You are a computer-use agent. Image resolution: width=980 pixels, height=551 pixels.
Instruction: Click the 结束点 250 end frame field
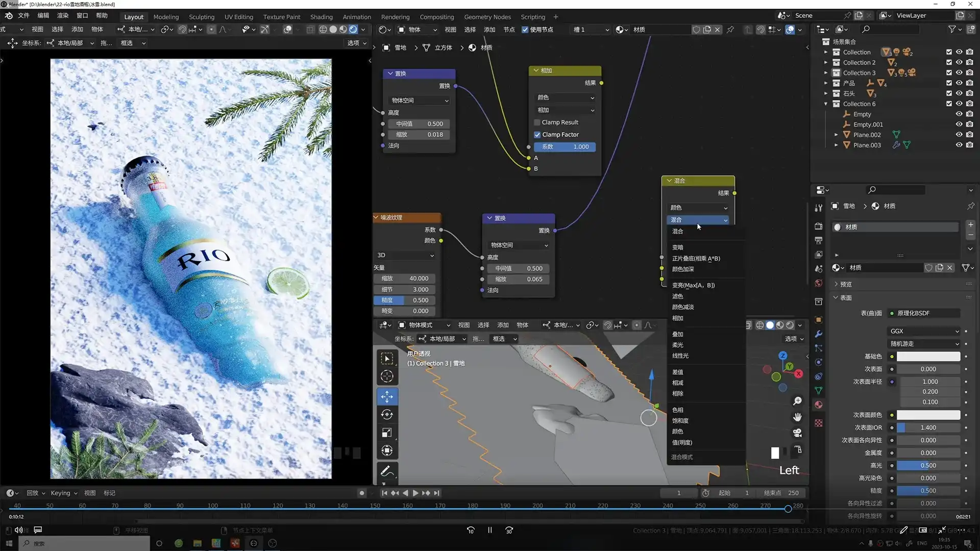click(781, 493)
